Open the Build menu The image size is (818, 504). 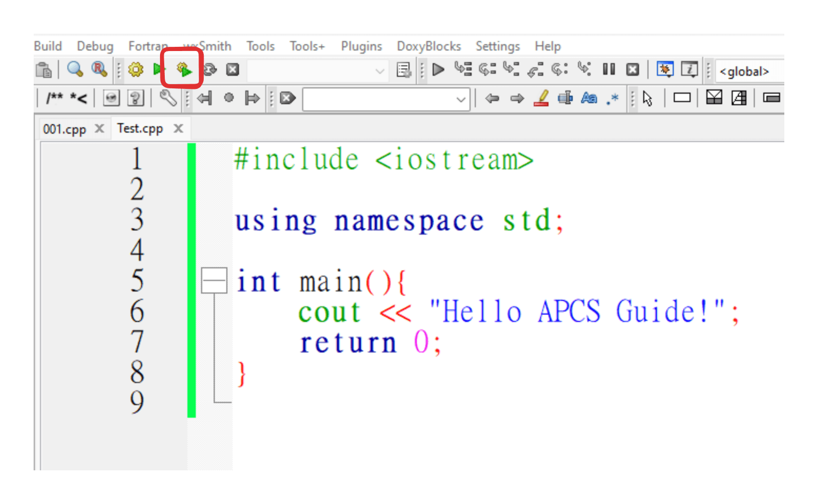tap(48, 46)
